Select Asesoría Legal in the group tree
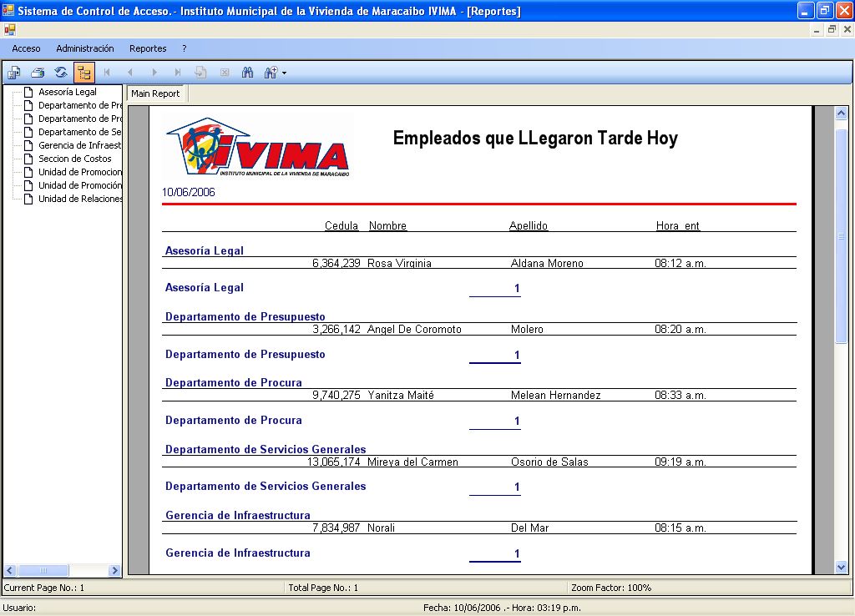The width and height of the screenshot is (855, 616). click(68, 92)
